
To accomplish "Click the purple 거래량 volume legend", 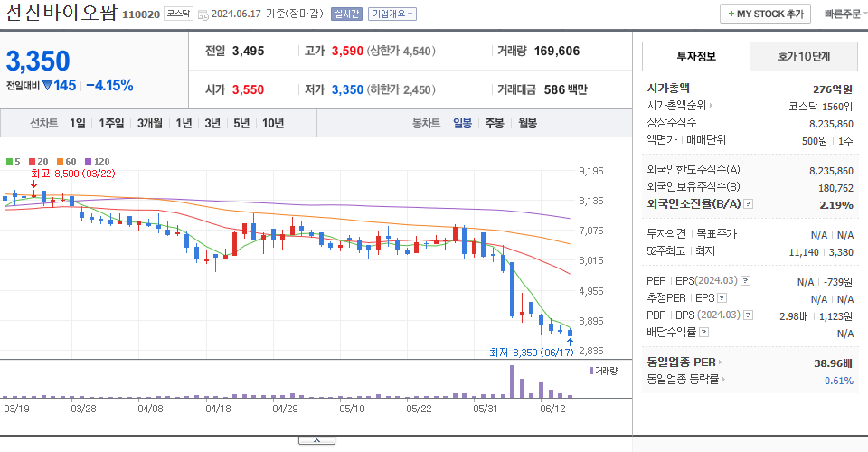I will (604, 371).
